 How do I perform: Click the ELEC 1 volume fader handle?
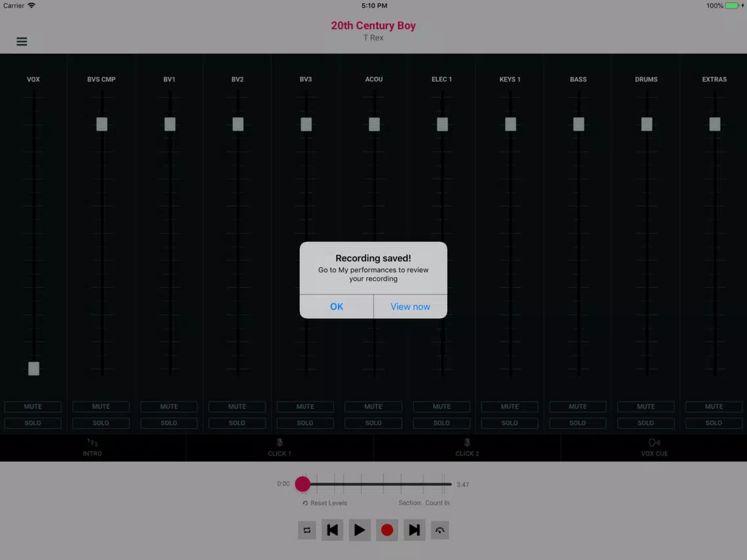[443, 124]
